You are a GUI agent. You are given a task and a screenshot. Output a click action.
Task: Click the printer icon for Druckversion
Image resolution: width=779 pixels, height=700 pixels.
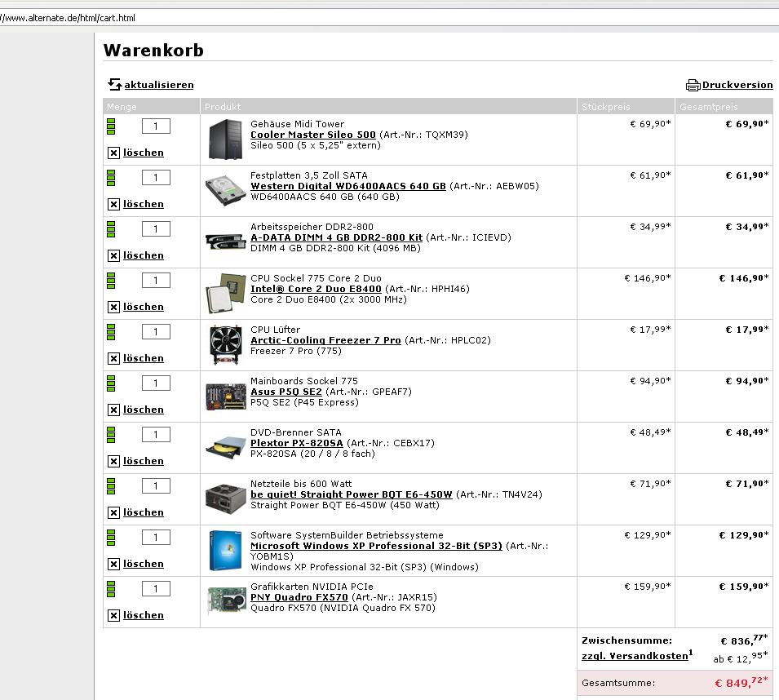tap(693, 86)
